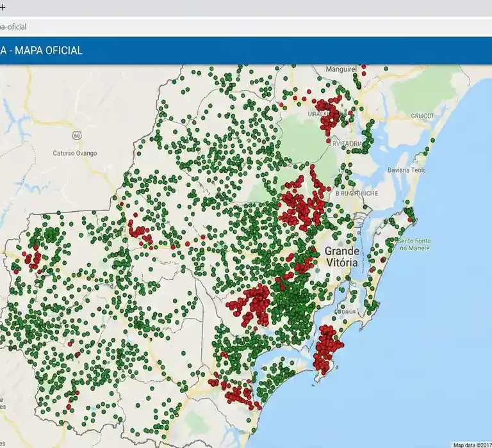The height and width of the screenshot is (448, 492).
Task: Select the 'BRUGRHIICHE' map label
Action: pos(357,193)
